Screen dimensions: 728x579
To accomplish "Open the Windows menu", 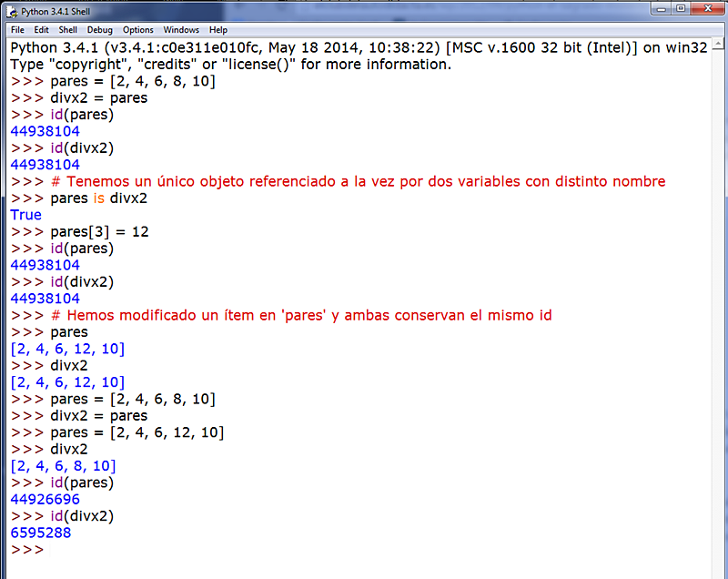I will pos(180,29).
